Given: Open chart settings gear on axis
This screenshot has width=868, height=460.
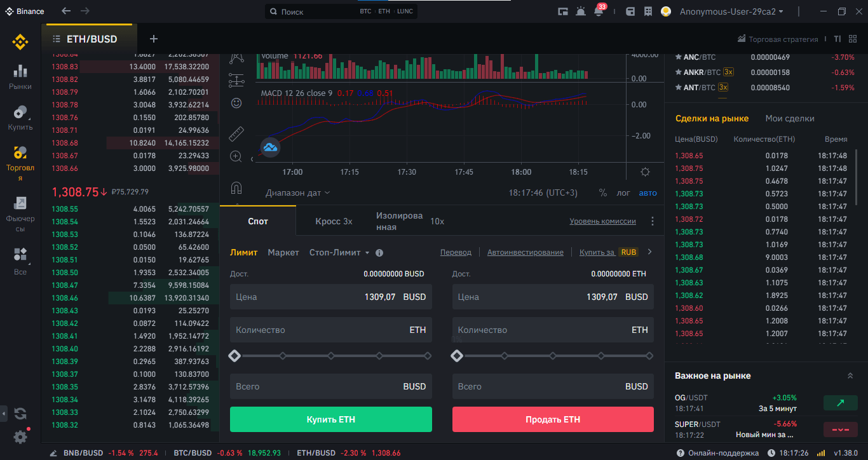Looking at the screenshot, I should pos(646,172).
